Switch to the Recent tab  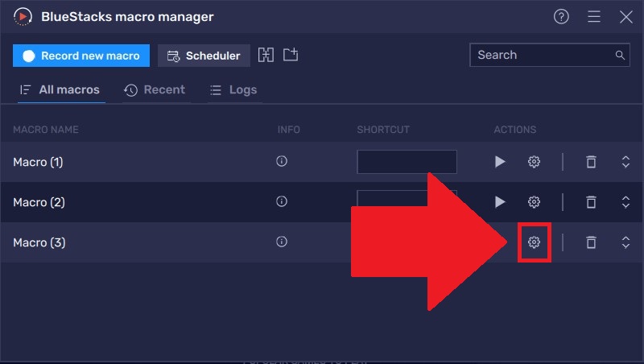point(155,89)
